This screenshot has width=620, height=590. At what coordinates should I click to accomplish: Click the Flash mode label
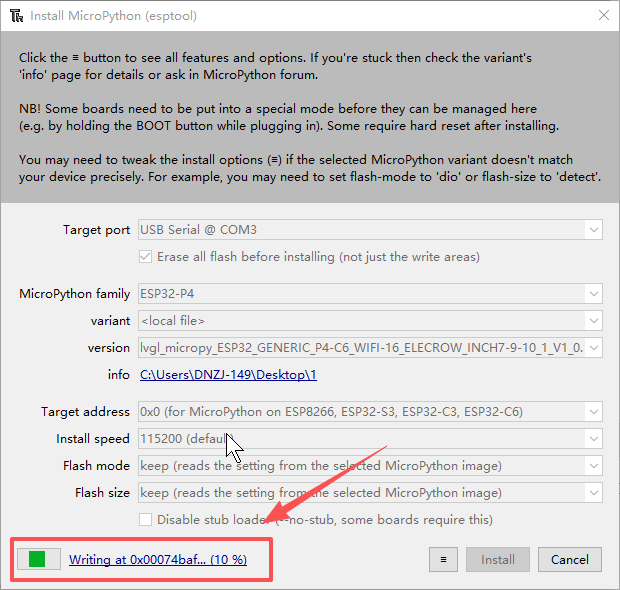click(x=96, y=466)
